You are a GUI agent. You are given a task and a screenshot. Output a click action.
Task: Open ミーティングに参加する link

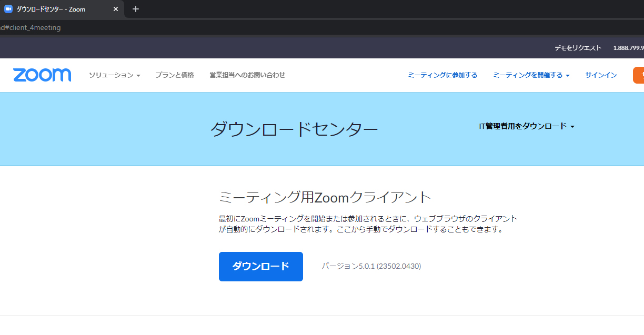(x=442, y=75)
